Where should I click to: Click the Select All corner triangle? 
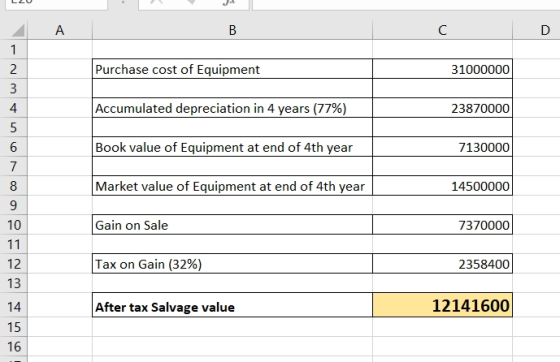pyautogui.click(x=18, y=30)
